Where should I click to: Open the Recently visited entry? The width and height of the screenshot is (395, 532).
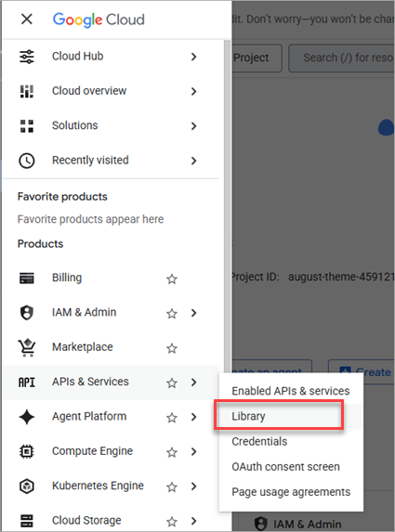click(x=90, y=160)
